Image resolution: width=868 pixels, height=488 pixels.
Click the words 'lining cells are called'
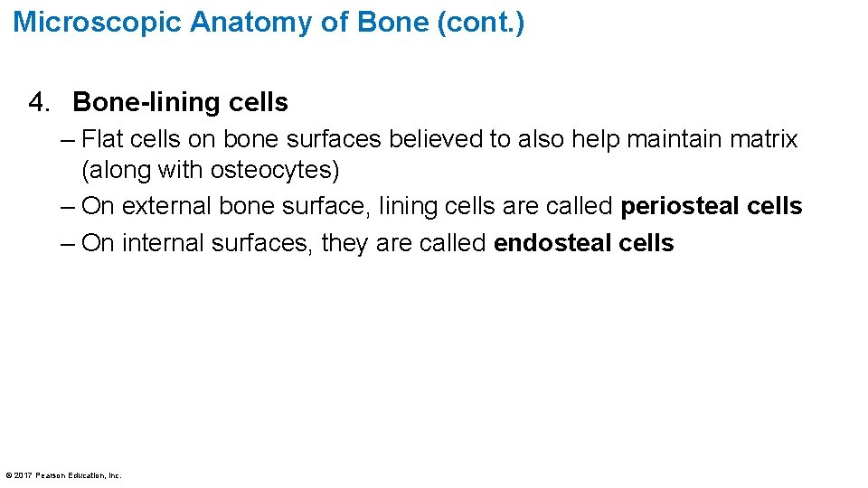tap(495, 206)
